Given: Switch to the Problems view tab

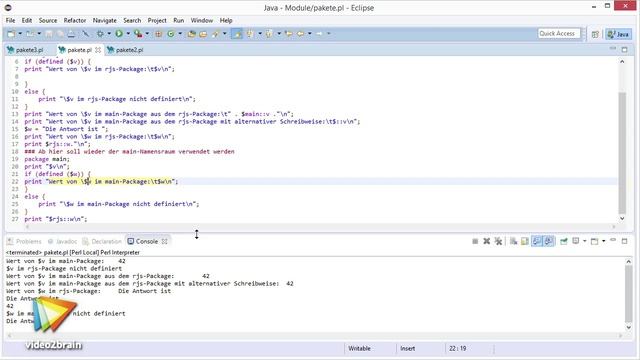Looking at the screenshot, I should [24, 242].
